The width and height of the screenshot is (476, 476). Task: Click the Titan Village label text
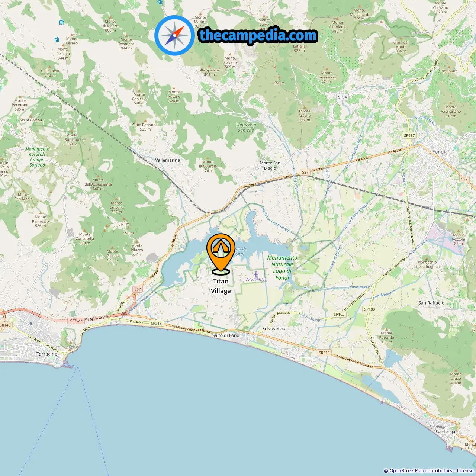click(221, 286)
